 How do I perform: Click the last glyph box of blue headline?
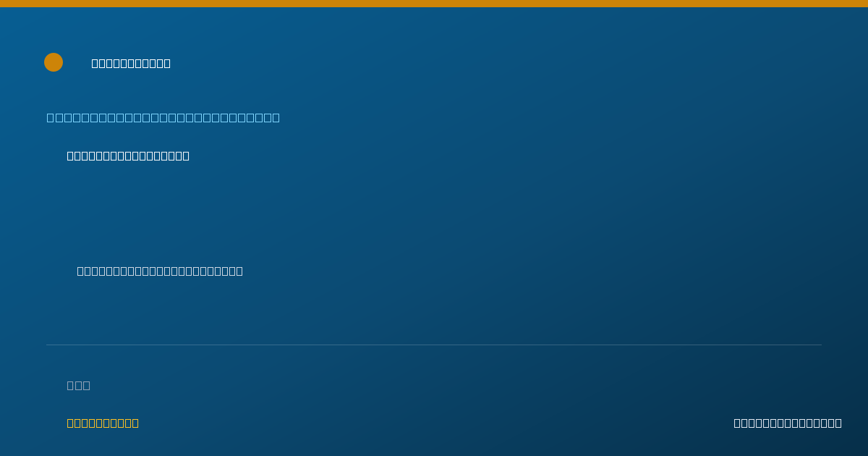pyautogui.click(x=276, y=117)
